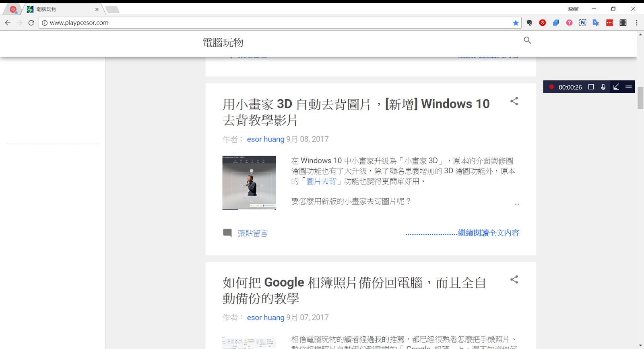
Task: Expand the excerpt ellipsis of 小畫家 post
Action: [x=517, y=204]
